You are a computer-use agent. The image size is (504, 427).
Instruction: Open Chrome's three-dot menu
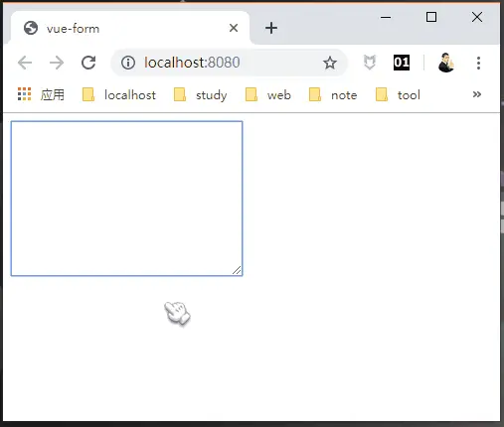(478, 63)
